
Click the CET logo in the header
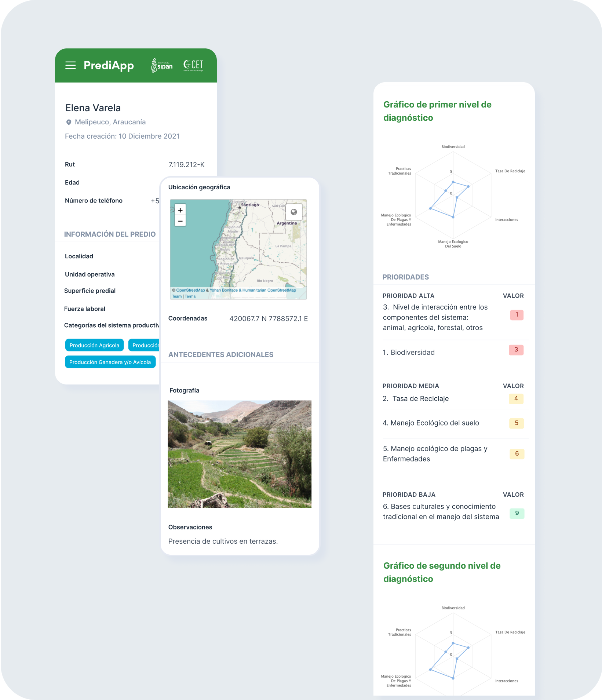pos(193,65)
